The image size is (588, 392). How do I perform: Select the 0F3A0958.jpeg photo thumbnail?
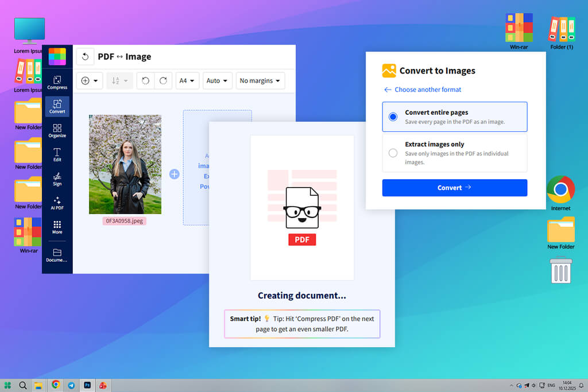point(125,164)
